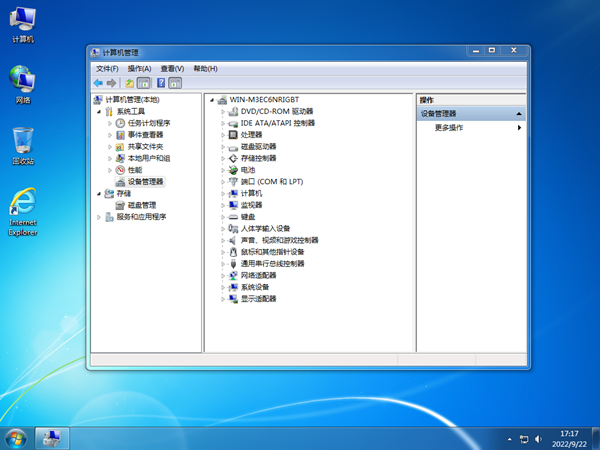Open the Windows Start button
Image resolution: width=600 pixels, height=450 pixels.
tap(16, 439)
